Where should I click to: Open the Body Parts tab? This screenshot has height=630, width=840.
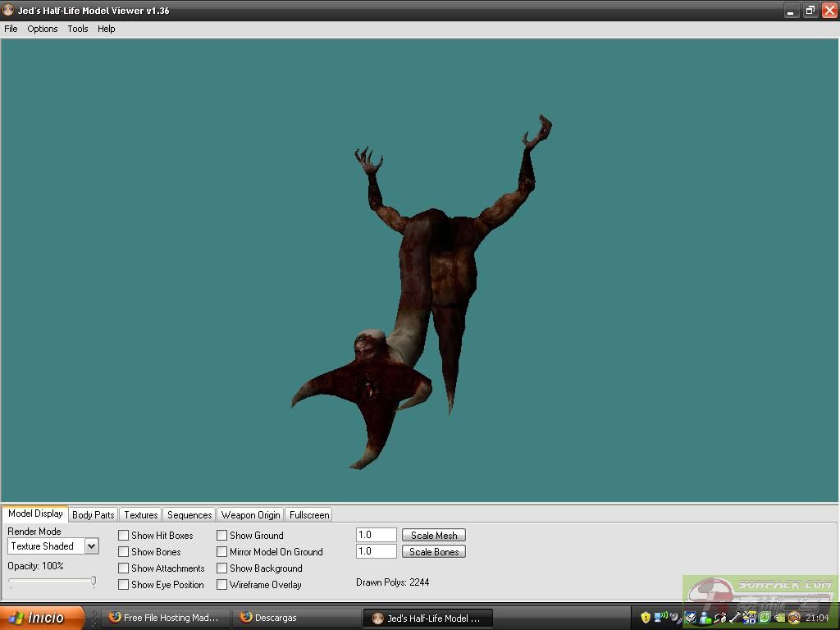click(94, 515)
